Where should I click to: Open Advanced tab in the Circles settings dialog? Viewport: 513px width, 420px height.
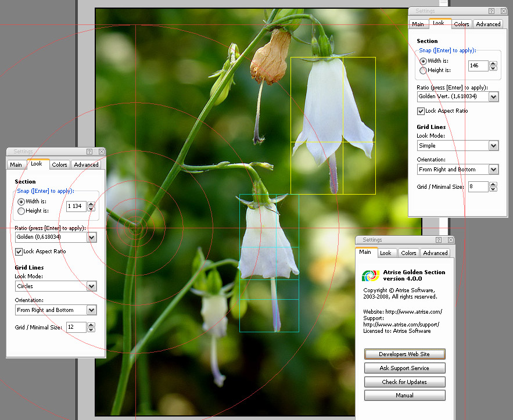point(86,164)
